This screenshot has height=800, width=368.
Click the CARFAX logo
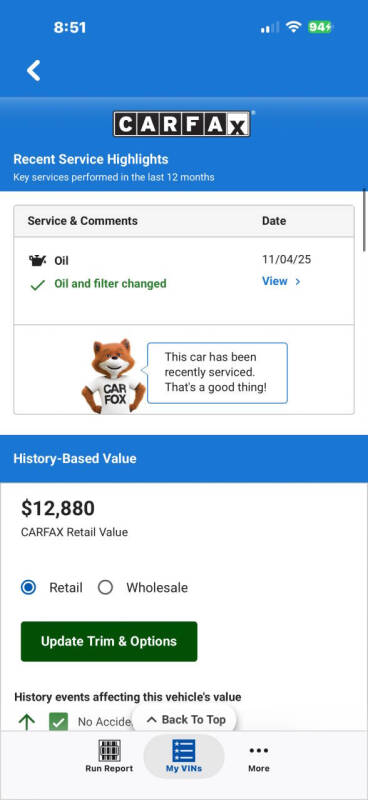click(x=182, y=124)
